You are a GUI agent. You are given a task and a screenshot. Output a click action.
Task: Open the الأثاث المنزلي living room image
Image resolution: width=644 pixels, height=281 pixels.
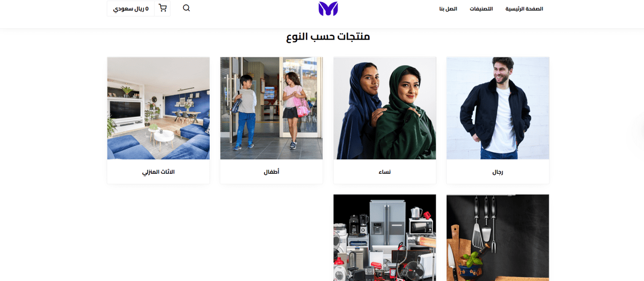[x=158, y=108]
